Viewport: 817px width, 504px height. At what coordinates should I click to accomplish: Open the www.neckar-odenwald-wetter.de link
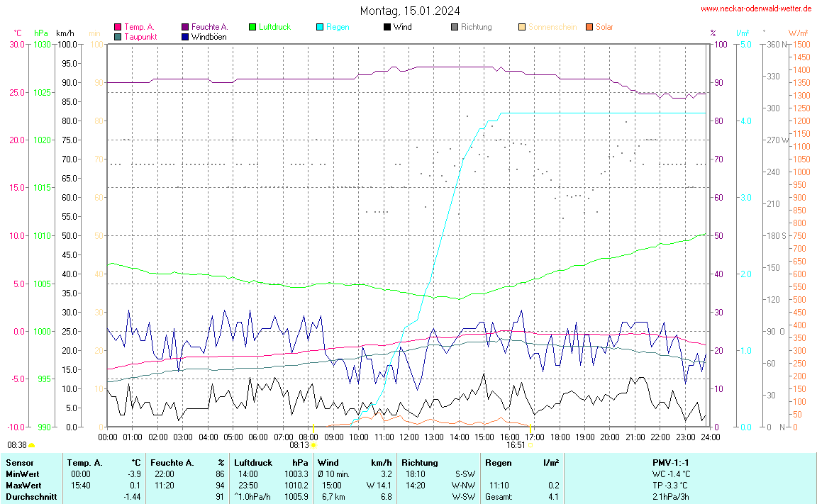(x=755, y=9)
